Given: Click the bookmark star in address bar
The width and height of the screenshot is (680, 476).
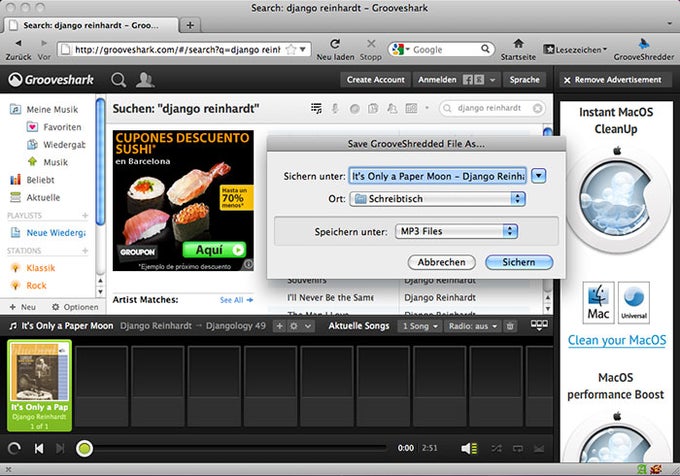Looking at the screenshot, I should pos(291,49).
